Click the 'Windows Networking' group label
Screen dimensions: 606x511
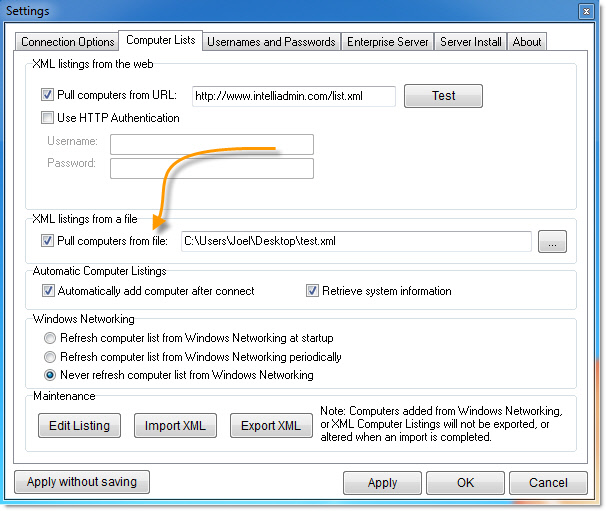84,319
